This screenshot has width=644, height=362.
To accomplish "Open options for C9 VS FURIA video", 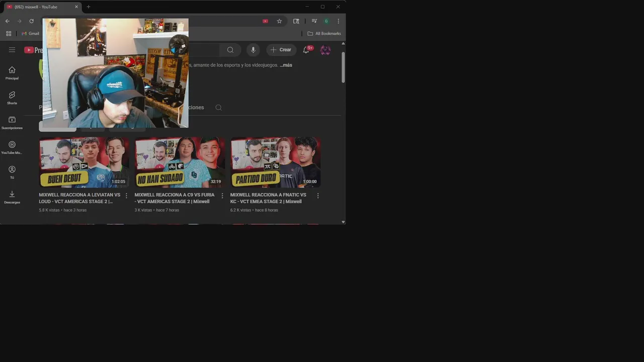I will point(222,196).
